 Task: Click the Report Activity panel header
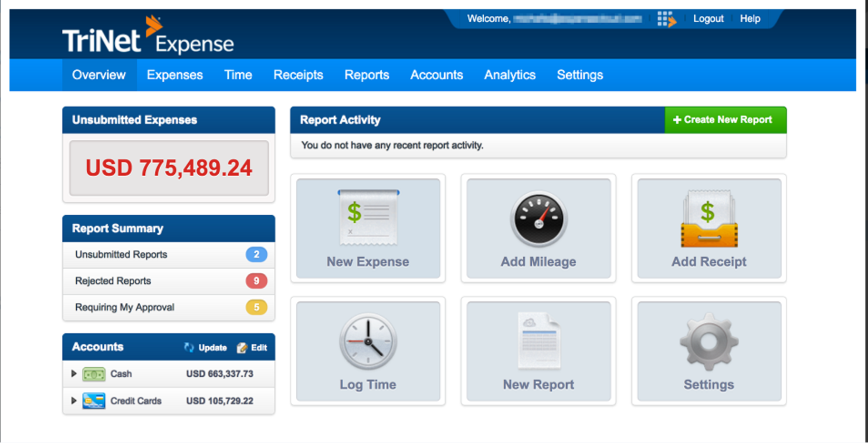[x=478, y=120]
